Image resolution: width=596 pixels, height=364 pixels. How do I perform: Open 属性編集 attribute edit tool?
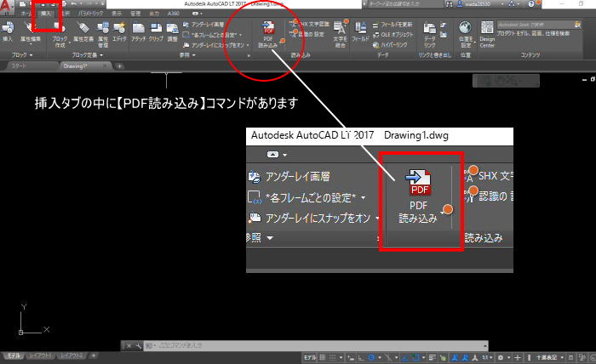[30, 31]
